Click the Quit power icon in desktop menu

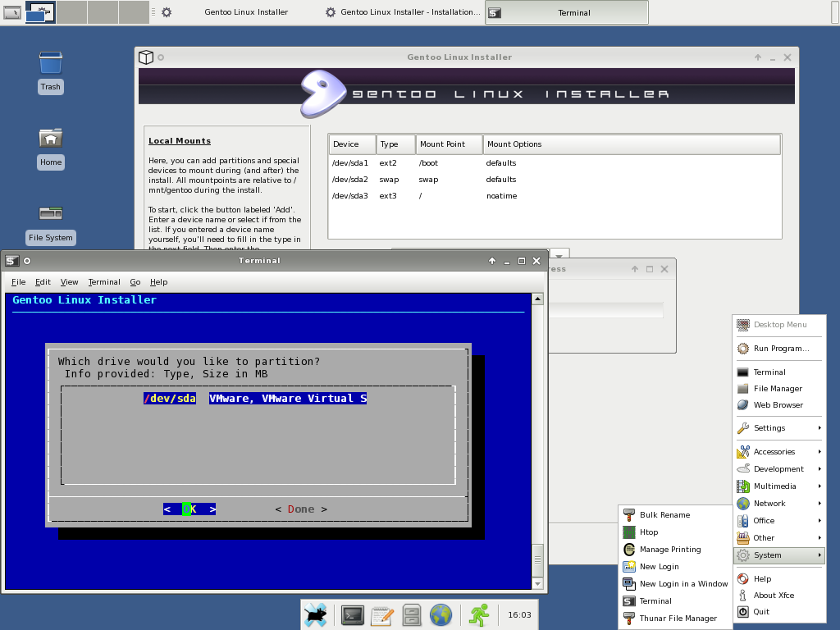[743, 612]
